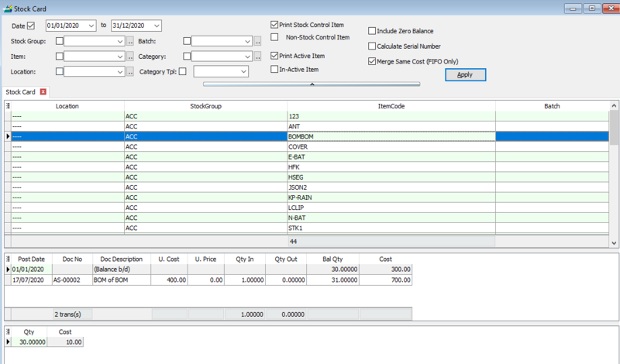Screen dimensions: 620x364
Task: Open the Category Tpl dropdown
Action: [x=243, y=72]
